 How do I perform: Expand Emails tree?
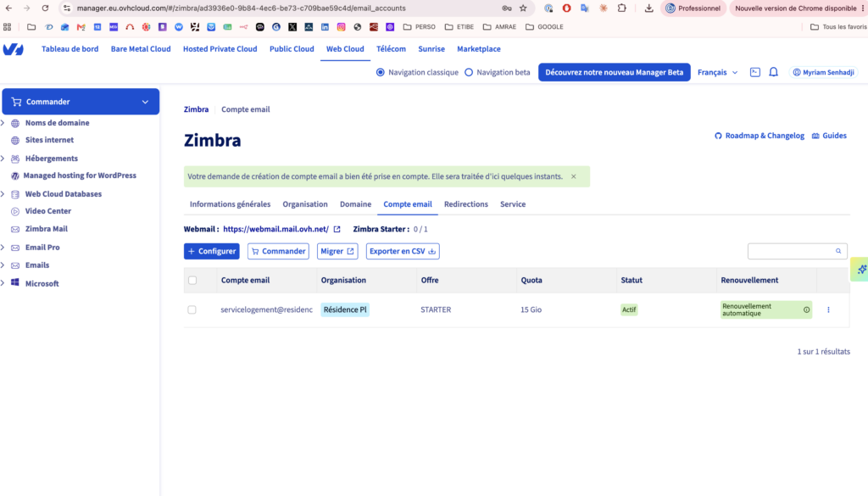coord(3,265)
